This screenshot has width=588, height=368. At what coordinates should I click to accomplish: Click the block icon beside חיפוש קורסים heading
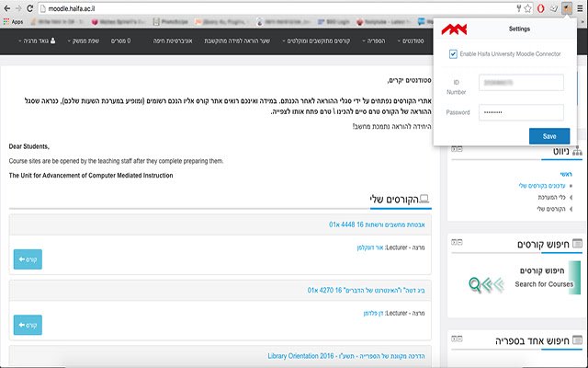click(x=578, y=244)
